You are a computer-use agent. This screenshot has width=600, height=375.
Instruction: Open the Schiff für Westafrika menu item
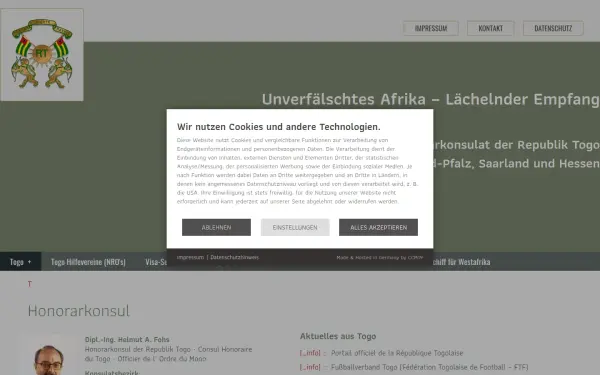pos(461,262)
